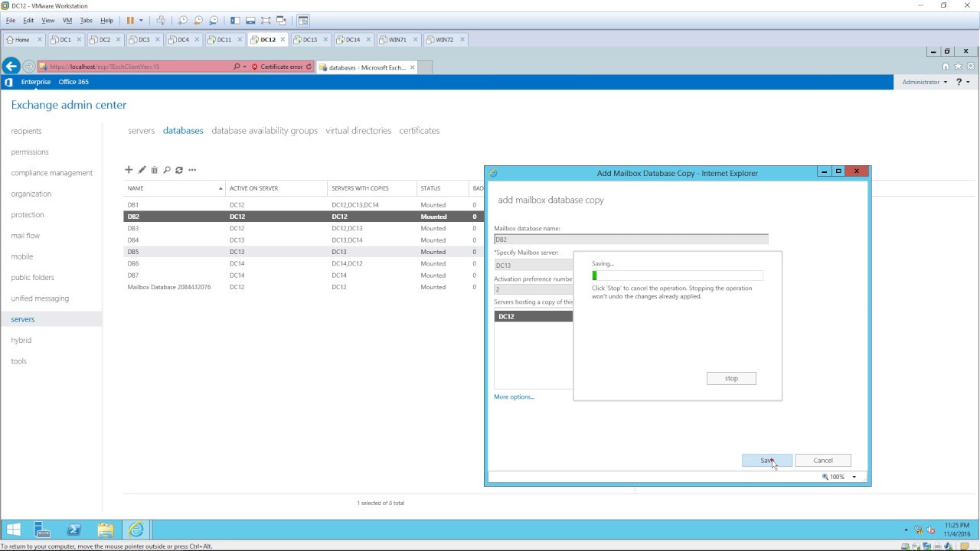The image size is (980, 551).
Task: Click the Windows Start button
Action: pos(13,530)
